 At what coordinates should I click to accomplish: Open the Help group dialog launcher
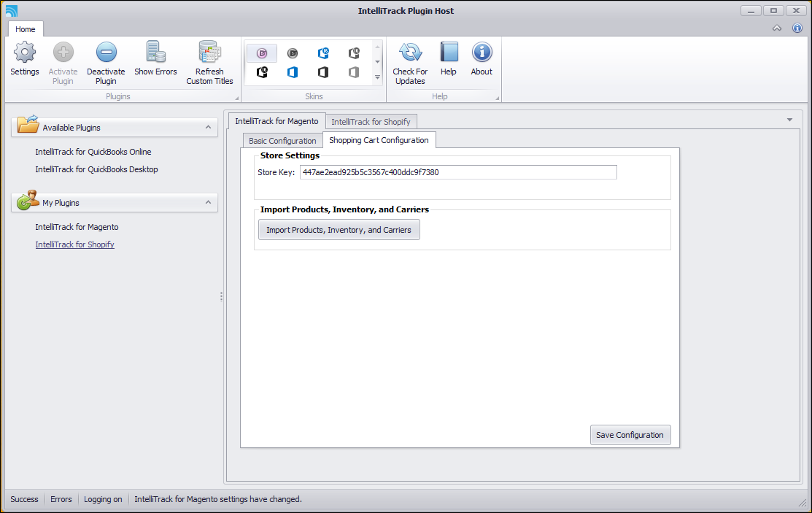click(x=497, y=98)
